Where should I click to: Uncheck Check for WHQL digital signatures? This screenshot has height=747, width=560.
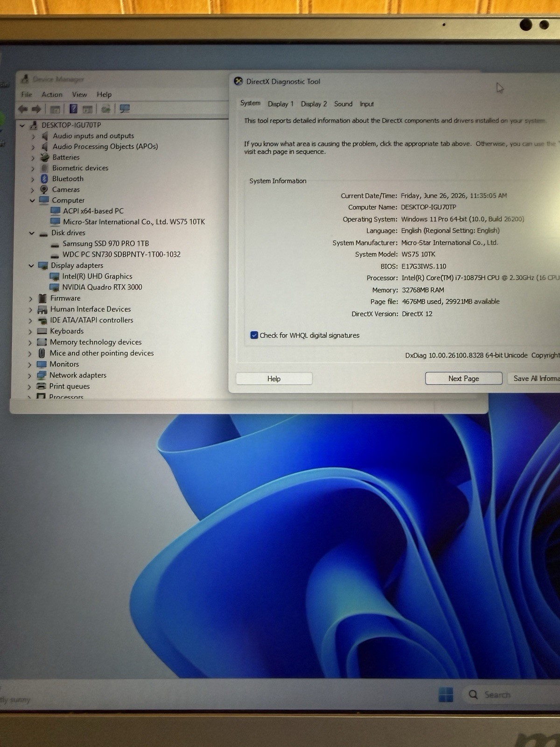click(254, 335)
